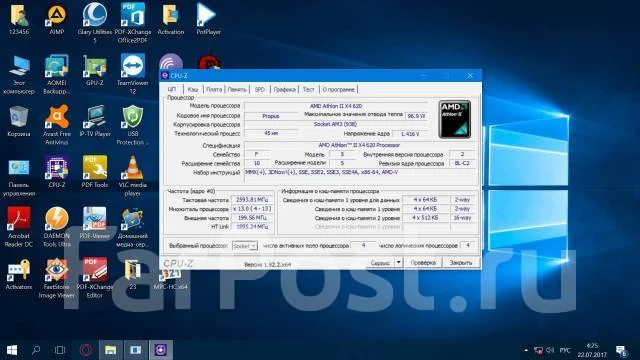640x360 pixels.
Task: Click the AMD Athlon II logo image
Action: pos(455,119)
